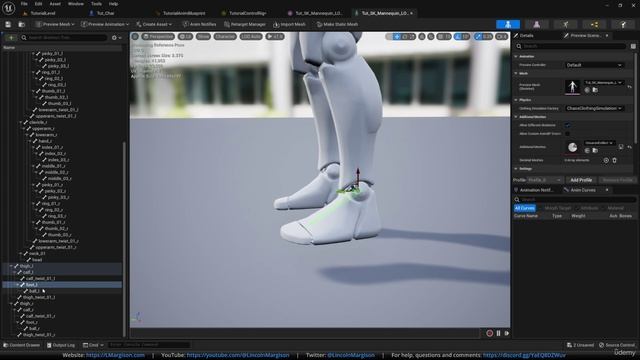The width and height of the screenshot is (640, 360).
Task: Switch to Skeleton editor mode icon
Action: [508, 24]
